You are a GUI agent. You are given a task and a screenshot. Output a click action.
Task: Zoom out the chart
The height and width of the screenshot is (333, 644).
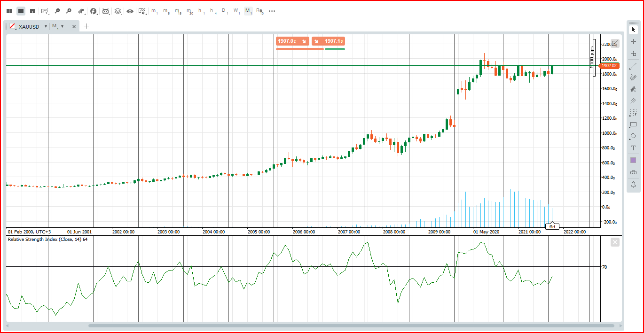[x=57, y=11]
